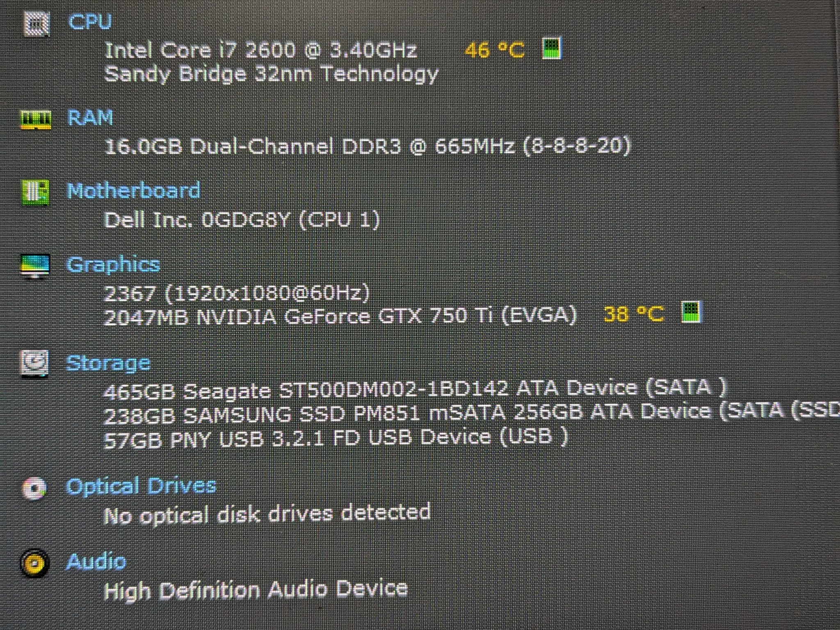840x630 pixels.
Task: Open the Audio section heading
Action: pyautogui.click(x=96, y=561)
